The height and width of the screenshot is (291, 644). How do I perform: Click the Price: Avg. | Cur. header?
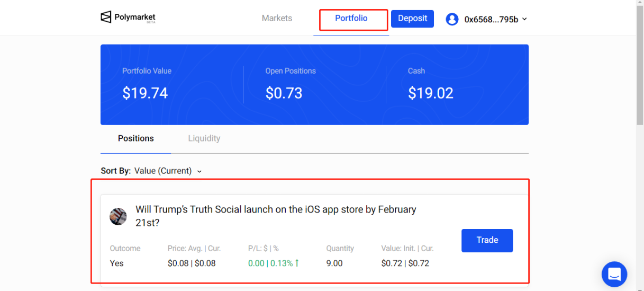194,248
